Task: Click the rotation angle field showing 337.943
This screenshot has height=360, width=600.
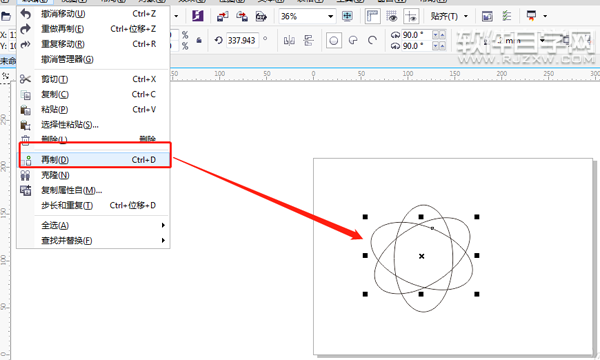Action: click(242, 40)
